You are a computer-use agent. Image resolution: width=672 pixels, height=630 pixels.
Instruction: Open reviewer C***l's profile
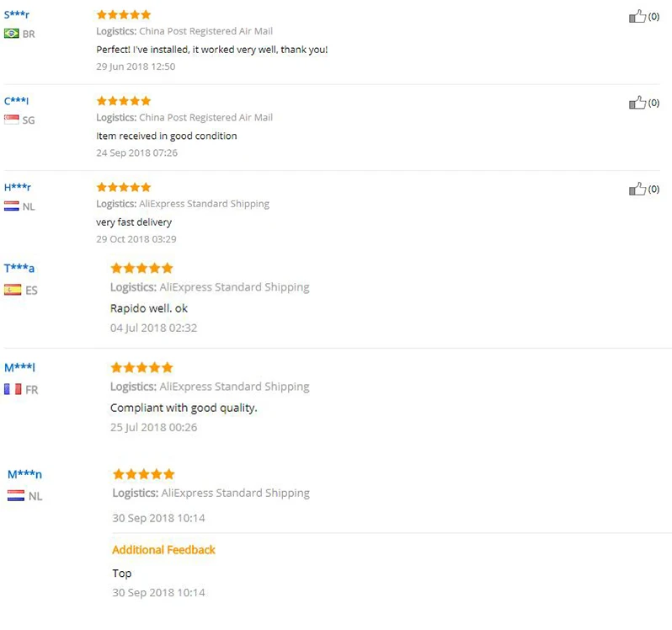tap(17, 101)
